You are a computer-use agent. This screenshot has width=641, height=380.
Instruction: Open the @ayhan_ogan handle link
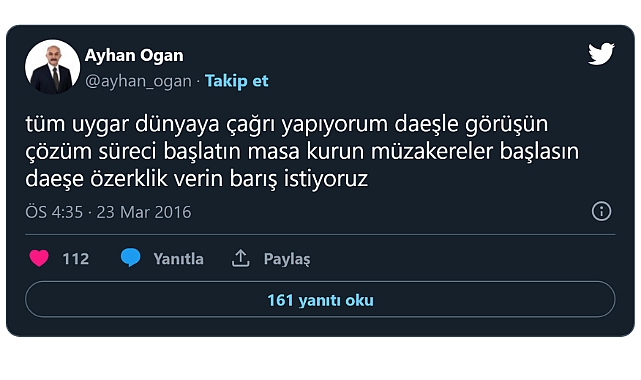pyautogui.click(x=138, y=81)
